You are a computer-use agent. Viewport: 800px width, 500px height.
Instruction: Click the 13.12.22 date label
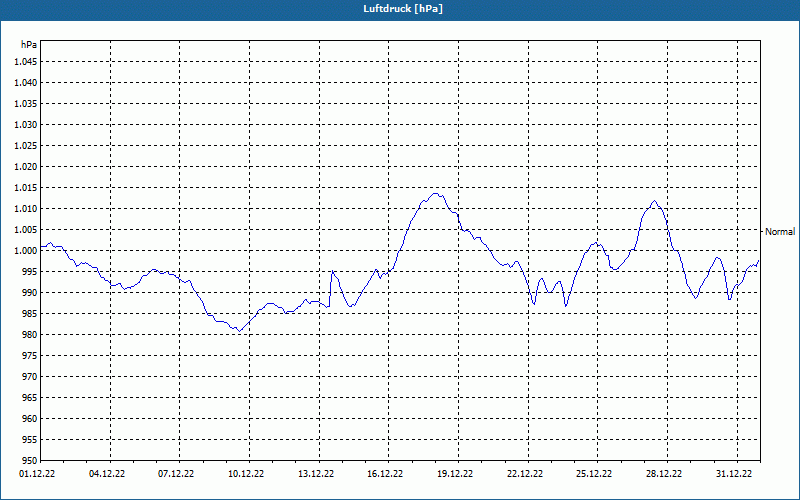tap(316, 473)
